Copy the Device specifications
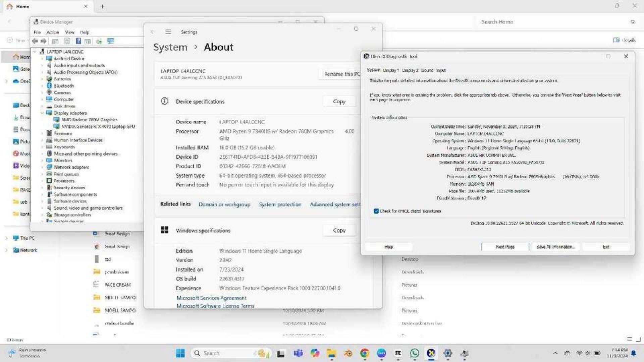 point(339,102)
